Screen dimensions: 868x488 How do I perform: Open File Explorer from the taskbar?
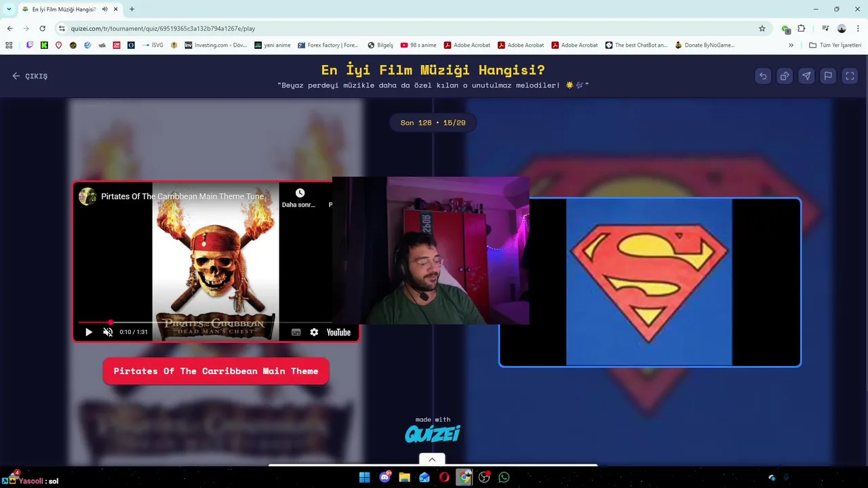(x=404, y=477)
